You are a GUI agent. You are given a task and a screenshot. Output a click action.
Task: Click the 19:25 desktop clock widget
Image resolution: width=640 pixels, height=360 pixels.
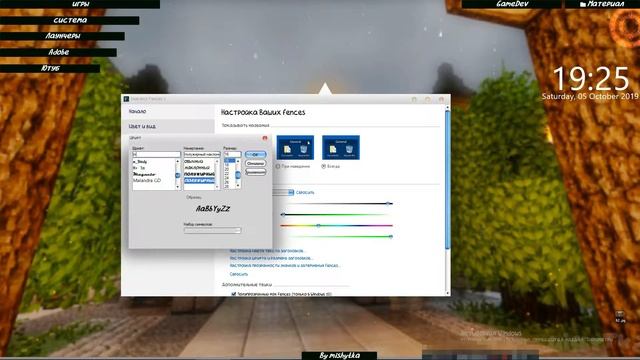pyautogui.click(x=591, y=79)
